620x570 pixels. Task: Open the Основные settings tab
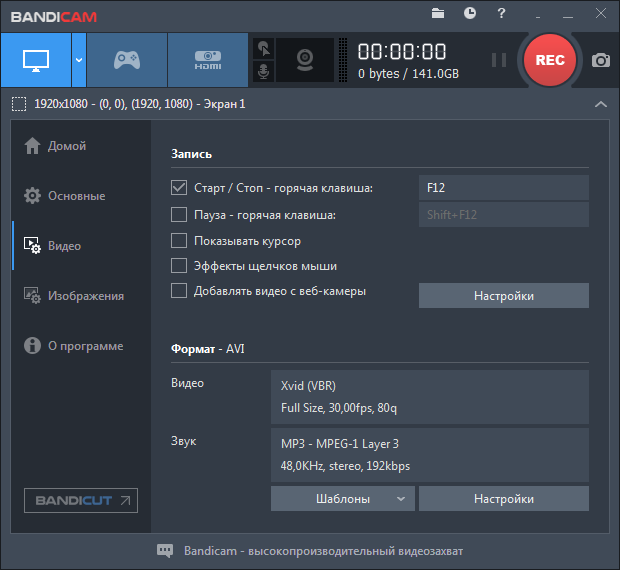(x=76, y=196)
